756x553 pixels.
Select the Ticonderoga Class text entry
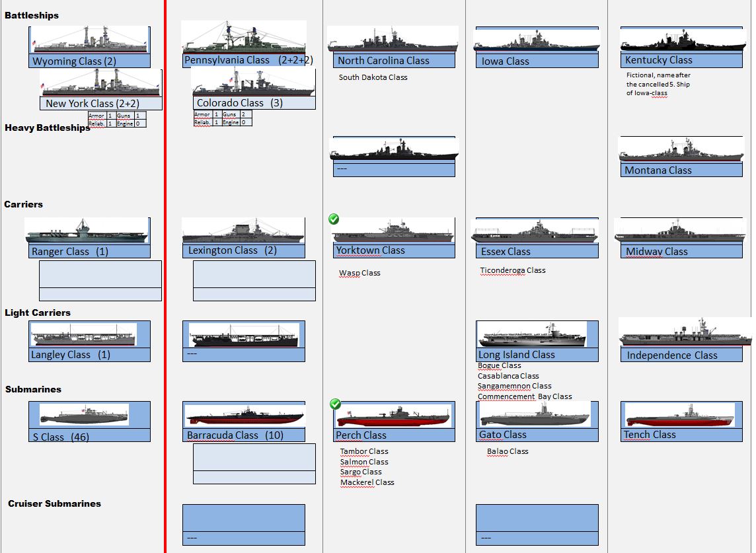512,270
